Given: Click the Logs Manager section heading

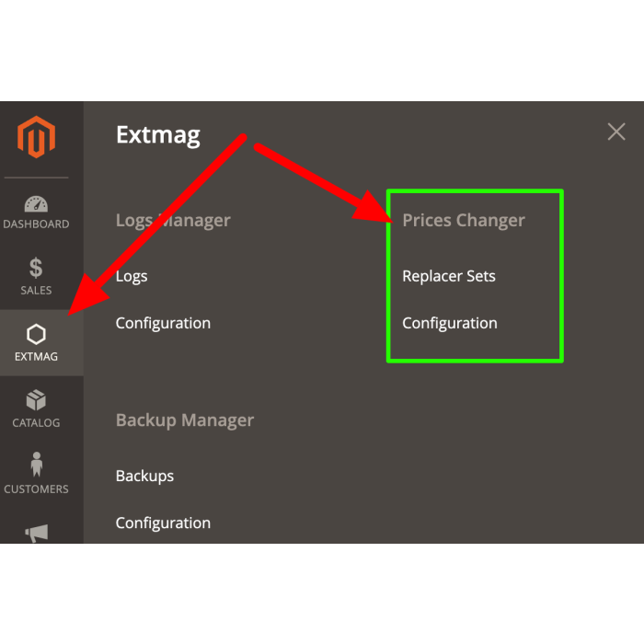Looking at the screenshot, I should [x=173, y=221].
